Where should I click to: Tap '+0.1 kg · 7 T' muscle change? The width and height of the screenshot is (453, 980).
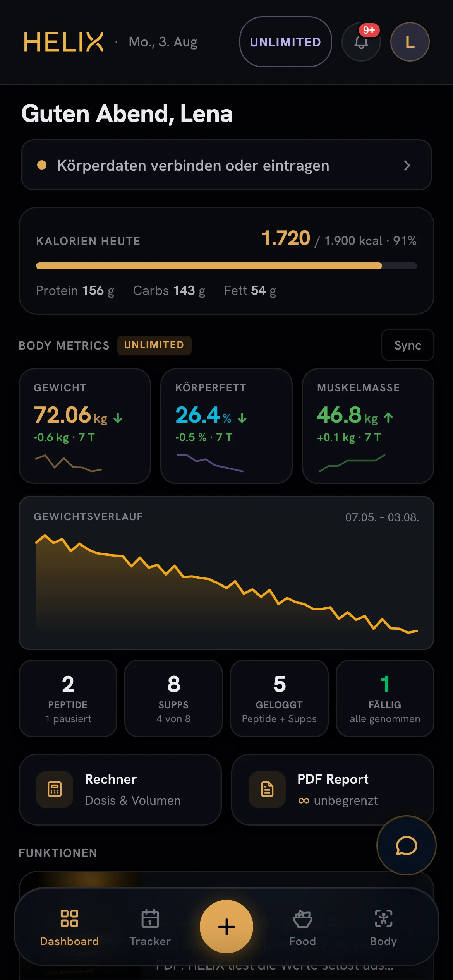[349, 437]
